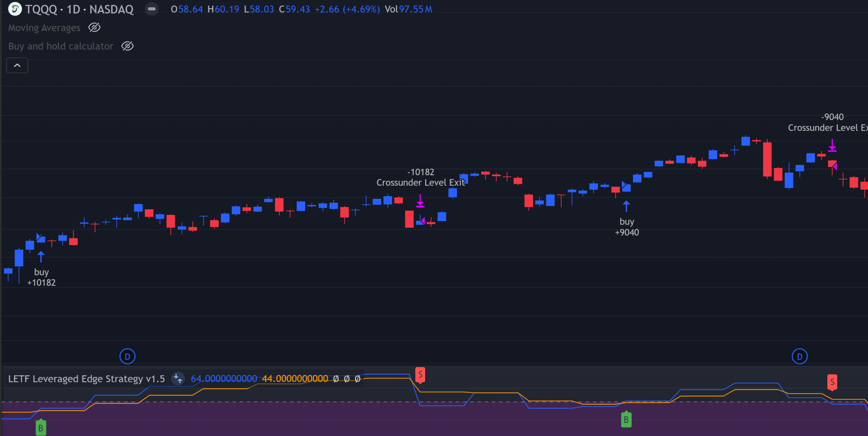Click the close value C59.43
This screenshot has width=868, height=436.
click(294, 9)
